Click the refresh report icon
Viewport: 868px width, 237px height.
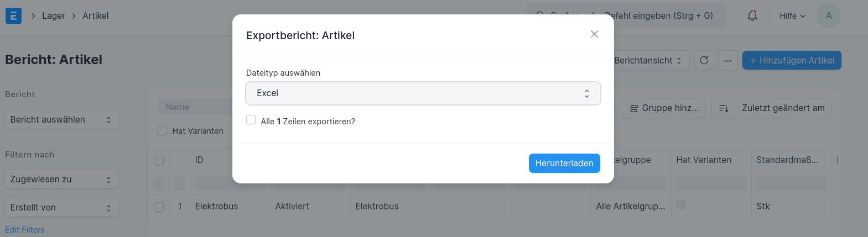[704, 60]
